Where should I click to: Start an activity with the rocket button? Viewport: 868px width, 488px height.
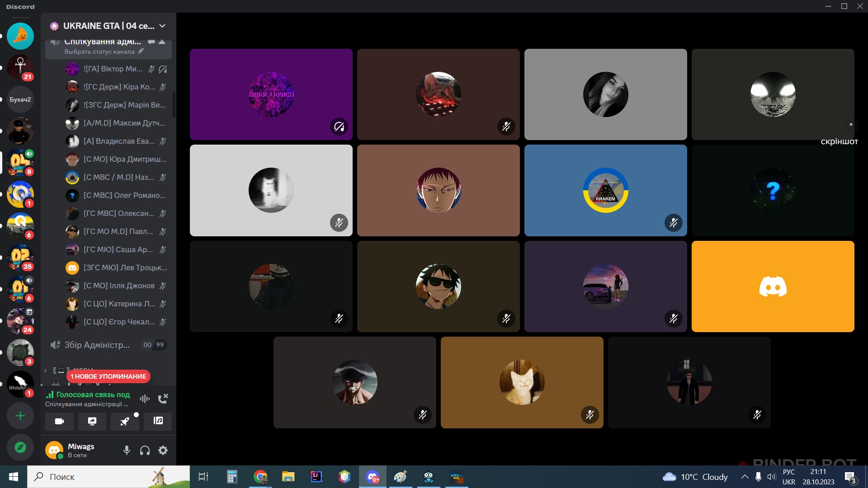click(x=125, y=421)
